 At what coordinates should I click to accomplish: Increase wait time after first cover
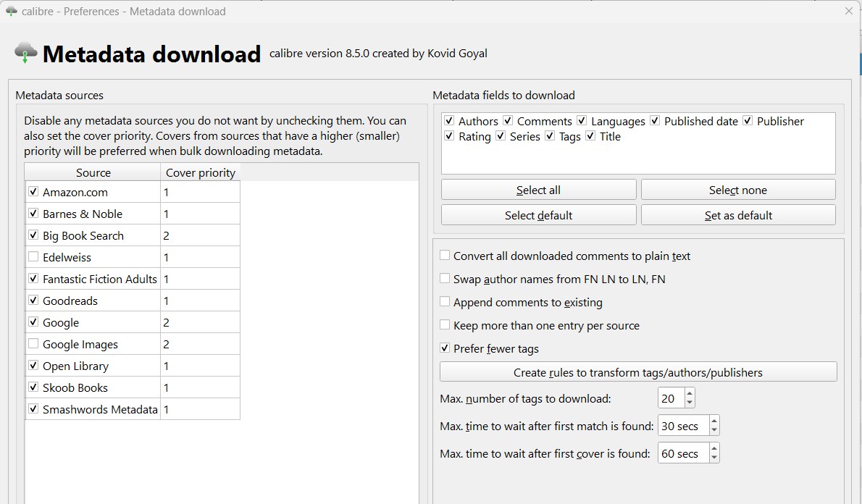pyautogui.click(x=714, y=448)
